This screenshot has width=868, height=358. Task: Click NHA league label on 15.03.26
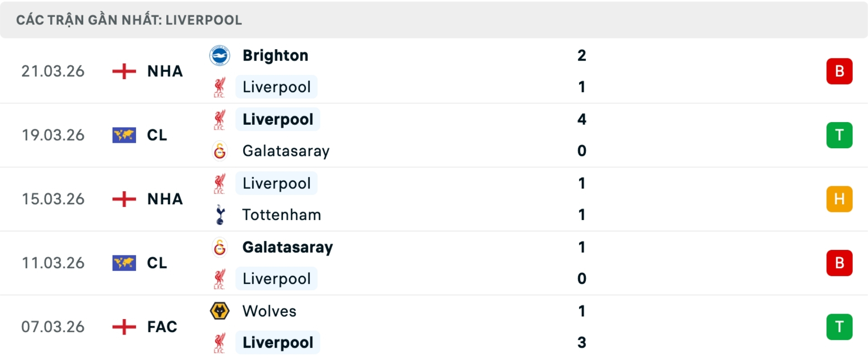(165, 199)
